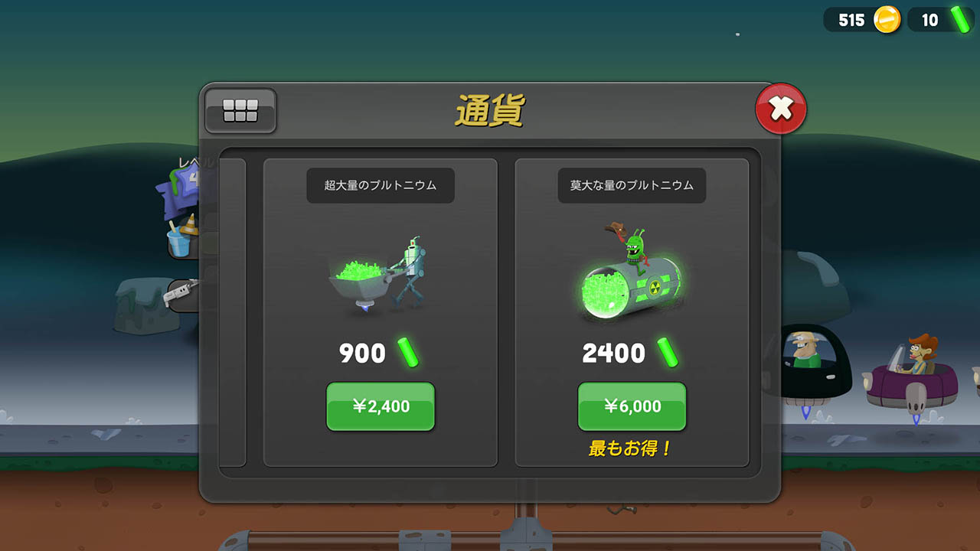Screen dimensions: 980x551
Task: Tap the 最もお得！ best value text
Action: (629, 448)
